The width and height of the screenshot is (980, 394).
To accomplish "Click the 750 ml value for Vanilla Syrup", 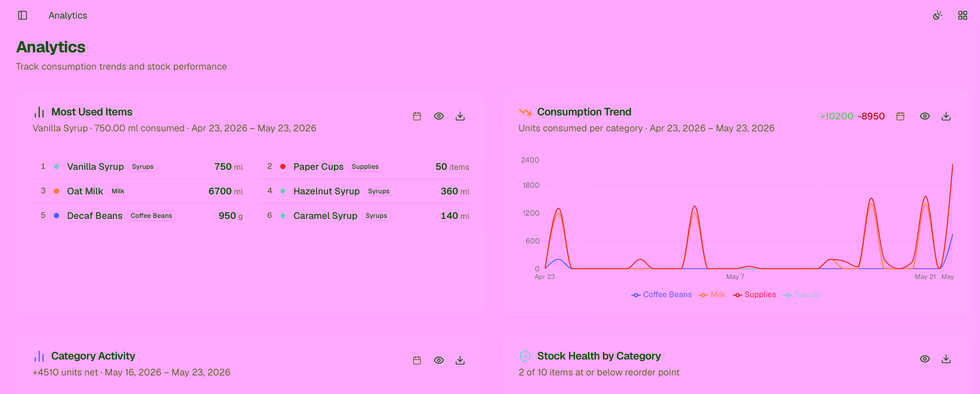I will point(228,166).
